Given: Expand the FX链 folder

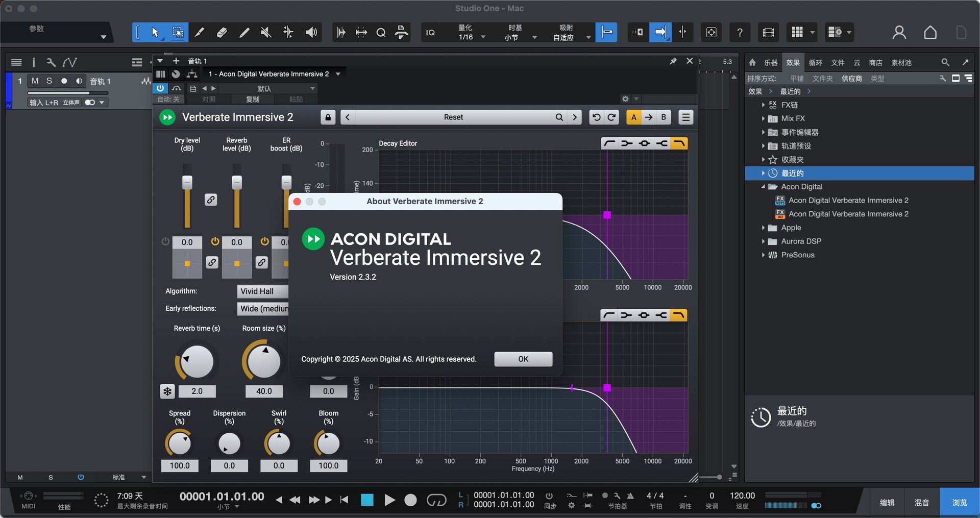Looking at the screenshot, I should [763, 105].
